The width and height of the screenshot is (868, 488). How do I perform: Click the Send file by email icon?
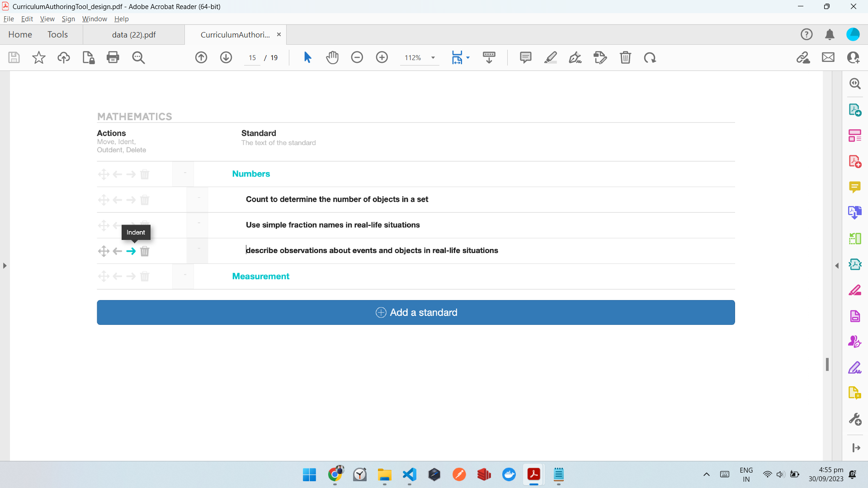828,57
